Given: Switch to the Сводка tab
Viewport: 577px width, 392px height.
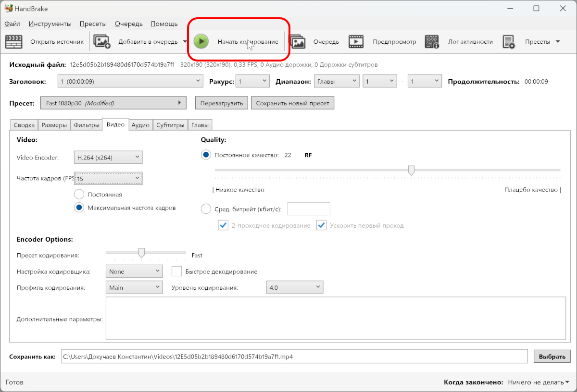Looking at the screenshot, I should [24, 125].
